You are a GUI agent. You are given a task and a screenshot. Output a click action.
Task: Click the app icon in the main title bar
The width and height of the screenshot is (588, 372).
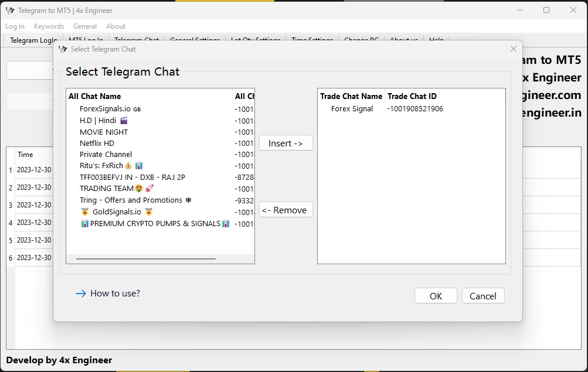[10, 11]
